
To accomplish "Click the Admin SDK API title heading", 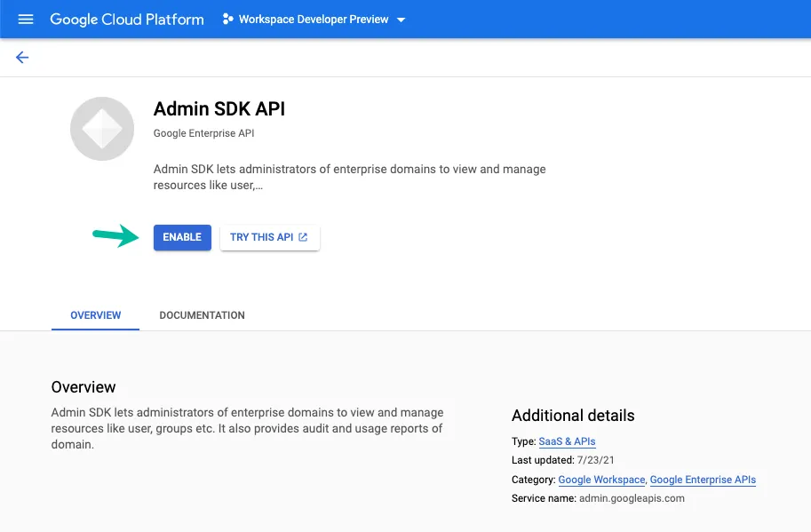I will point(219,109).
